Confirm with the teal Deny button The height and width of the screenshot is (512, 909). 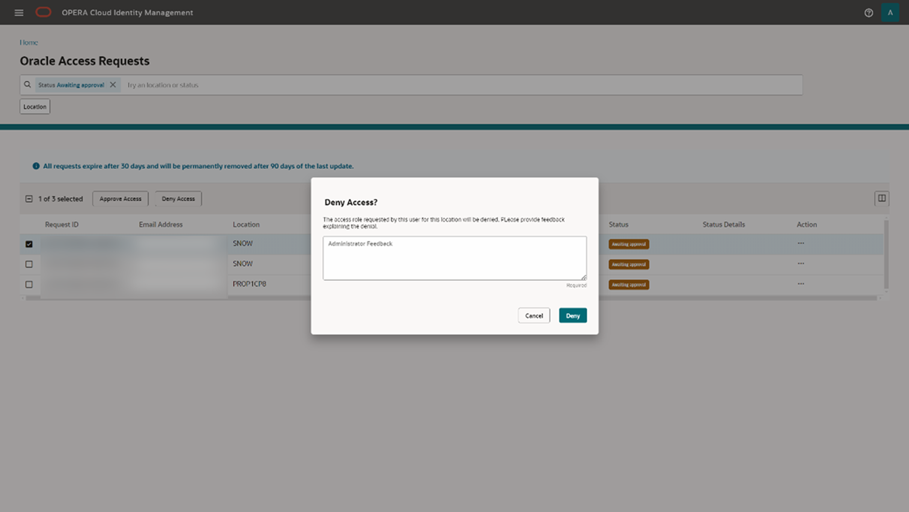pyautogui.click(x=573, y=316)
